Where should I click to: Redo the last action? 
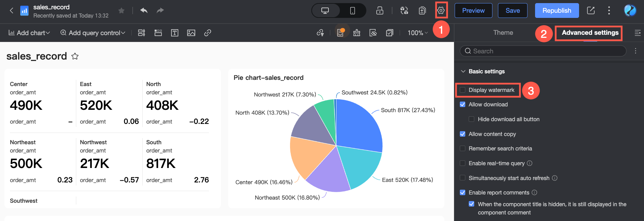point(160,11)
